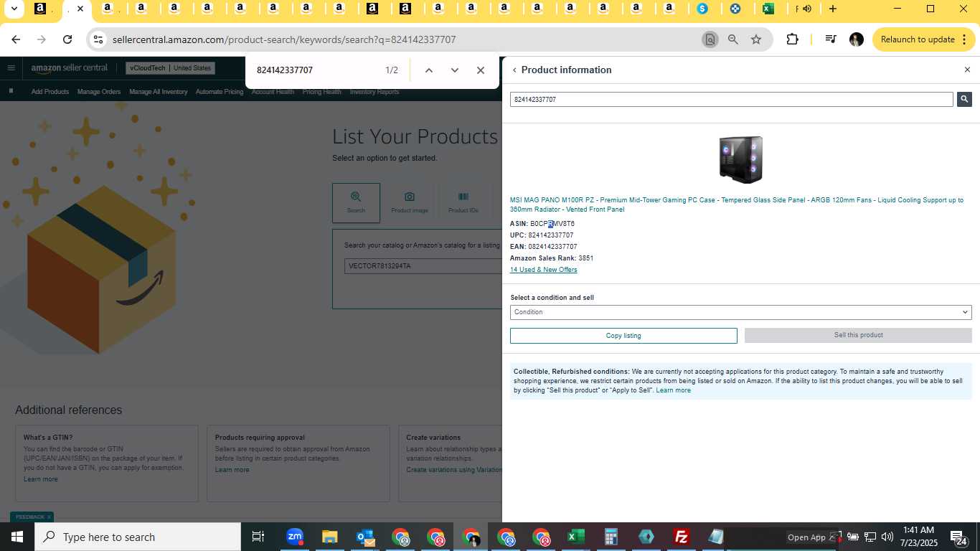The image size is (980, 551).
Task: Click the Copy listing button
Action: 623,336
